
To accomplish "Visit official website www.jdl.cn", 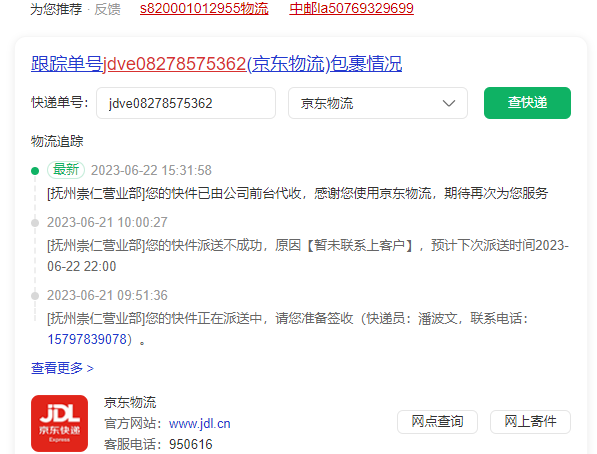I will pos(200,424).
